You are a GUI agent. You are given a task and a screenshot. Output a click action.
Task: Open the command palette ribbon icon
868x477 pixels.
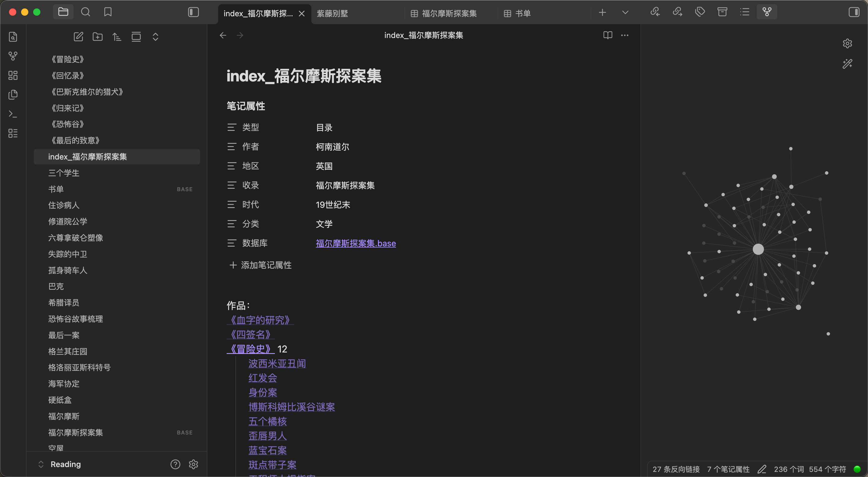13,114
